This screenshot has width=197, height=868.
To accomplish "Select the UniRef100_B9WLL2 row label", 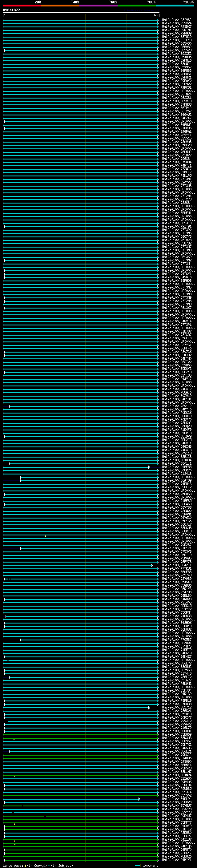I will 177,487.
